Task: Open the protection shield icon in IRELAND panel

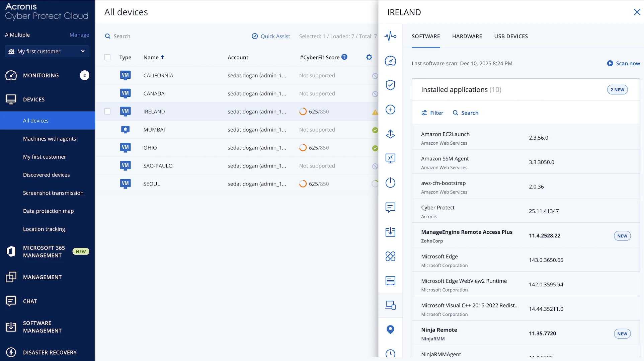Action: (x=390, y=85)
